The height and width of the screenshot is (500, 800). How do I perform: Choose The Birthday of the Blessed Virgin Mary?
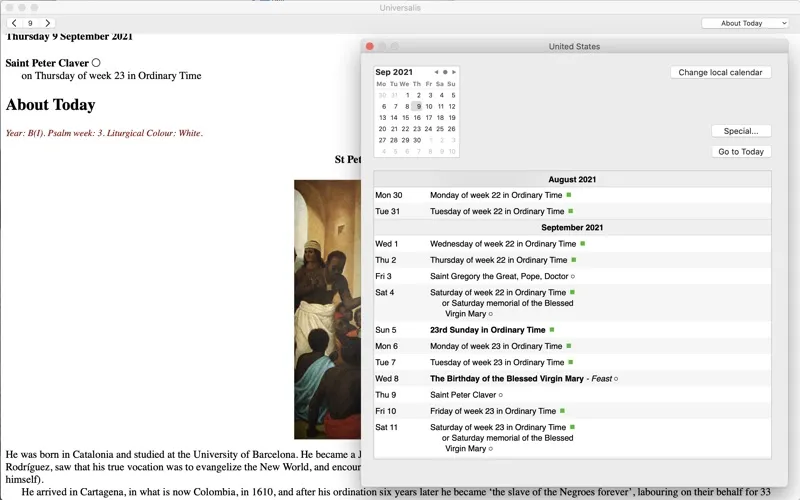point(507,379)
